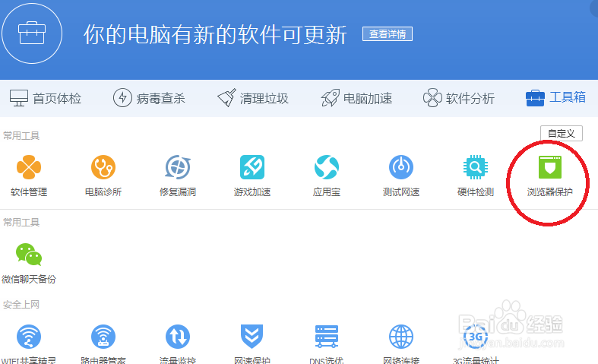This screenshot has height=364, width=598.
Task: Click the 修复漏洞 label text
Action: coord(178,192)
